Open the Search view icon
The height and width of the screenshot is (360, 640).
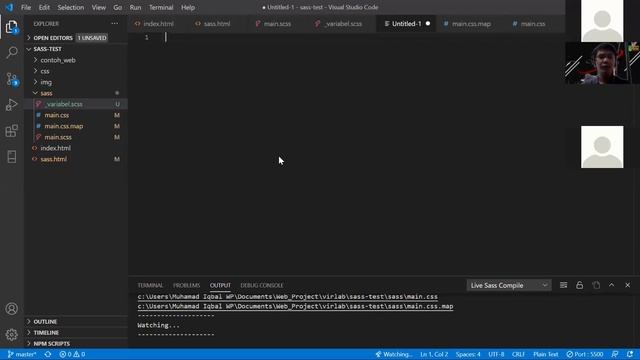11,52
